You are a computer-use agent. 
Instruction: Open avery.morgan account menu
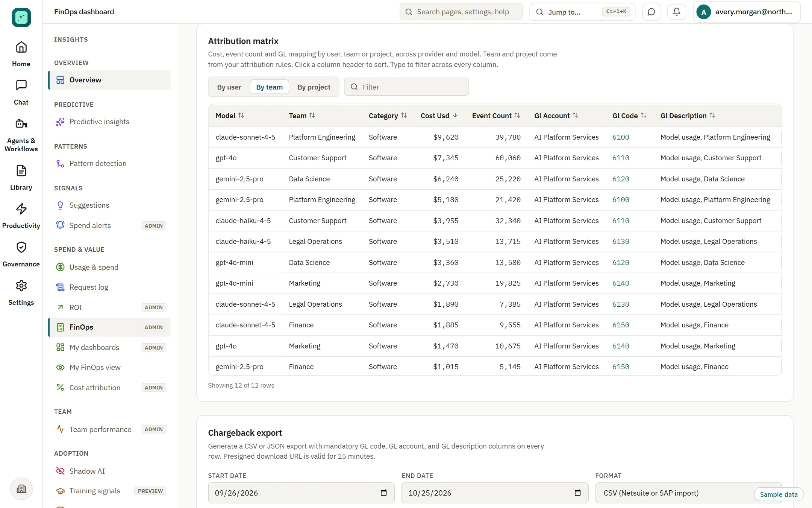pyautogui.click(x=747, y=12)
